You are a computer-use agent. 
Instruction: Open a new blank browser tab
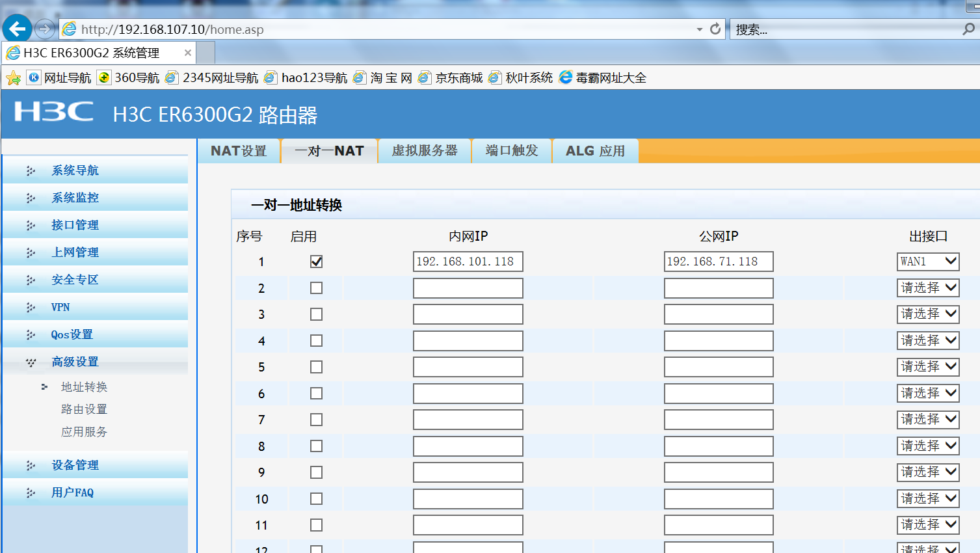pos(205,53)
